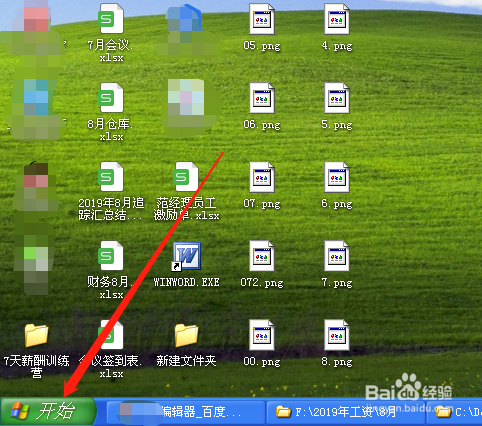Select the 2019年8月追踪汇总结 spreadsheet icon
The width and height of the screenshot is (482, 426).
click(x=111, y=177)
